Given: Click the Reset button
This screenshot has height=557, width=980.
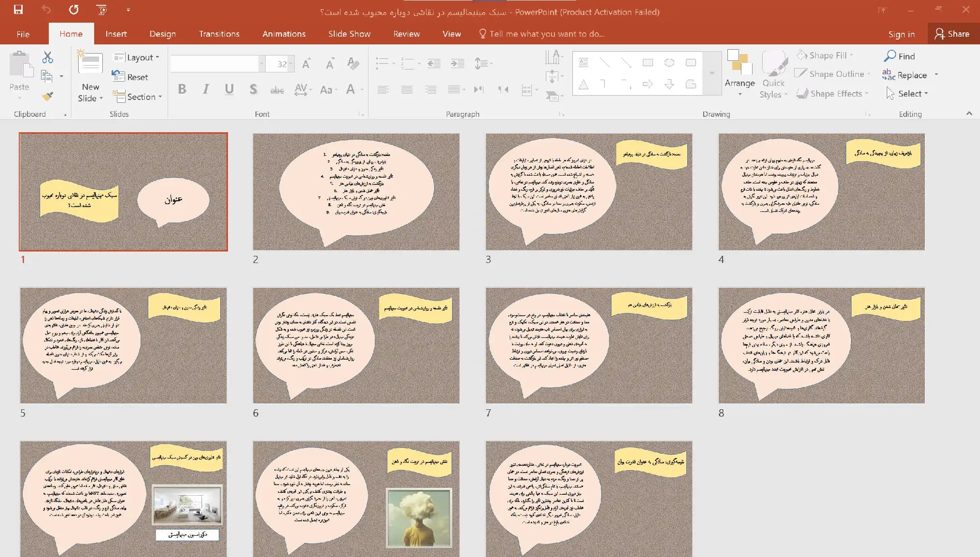Looking at the screenshot, I should 130,77.
